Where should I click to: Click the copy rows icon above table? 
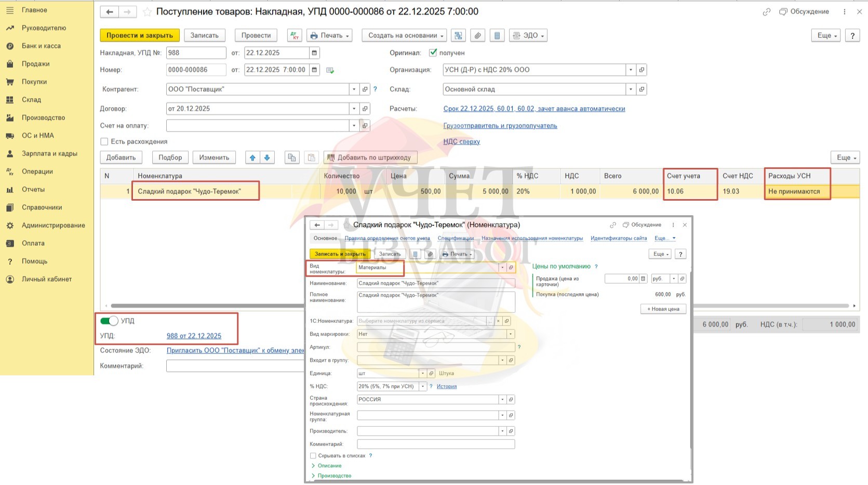pyautogui.click(x=292, y=158)
